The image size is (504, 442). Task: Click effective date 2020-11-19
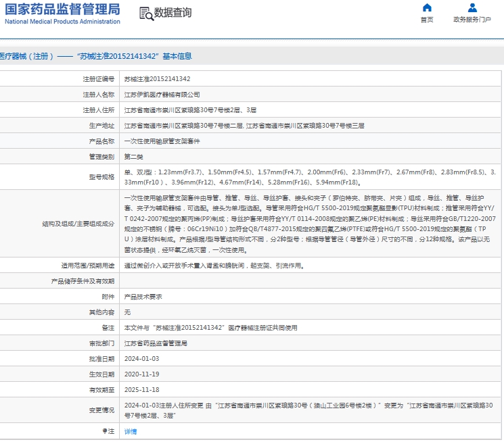pyautogui.click(x=142, y=374)
